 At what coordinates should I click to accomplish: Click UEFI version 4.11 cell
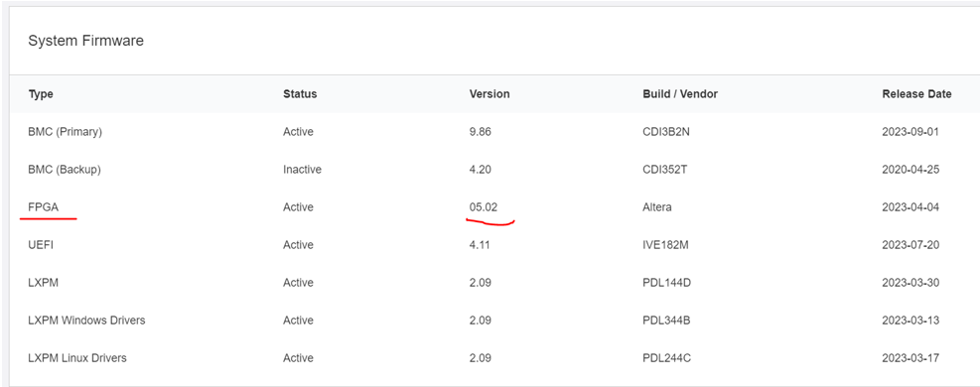click(480, 245)
